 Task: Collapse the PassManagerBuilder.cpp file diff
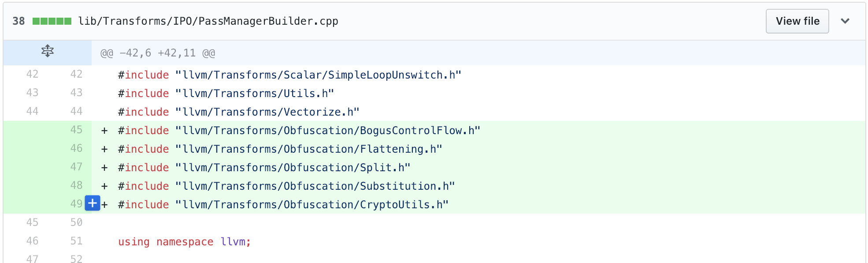845,21
